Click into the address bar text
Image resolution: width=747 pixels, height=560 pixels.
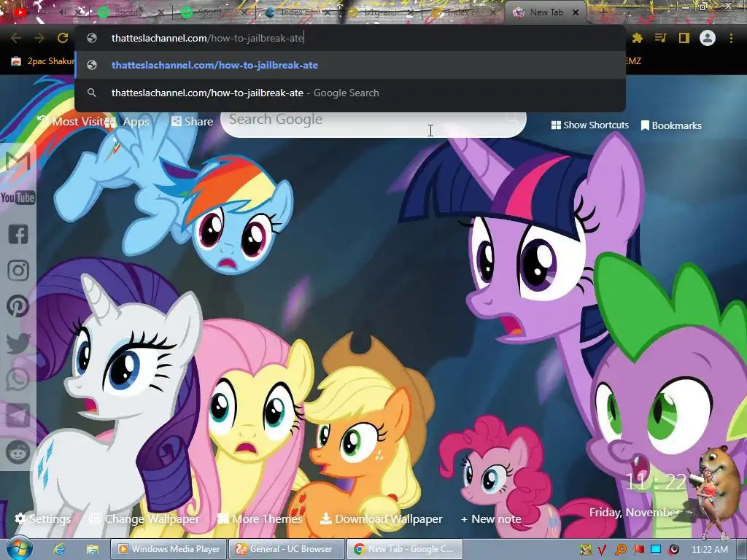pos(208,38)
